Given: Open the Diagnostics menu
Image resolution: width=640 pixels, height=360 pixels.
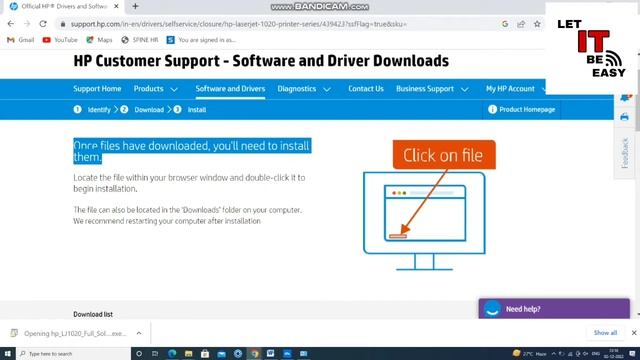Looking at the screenshot, I should coord(297,89).
